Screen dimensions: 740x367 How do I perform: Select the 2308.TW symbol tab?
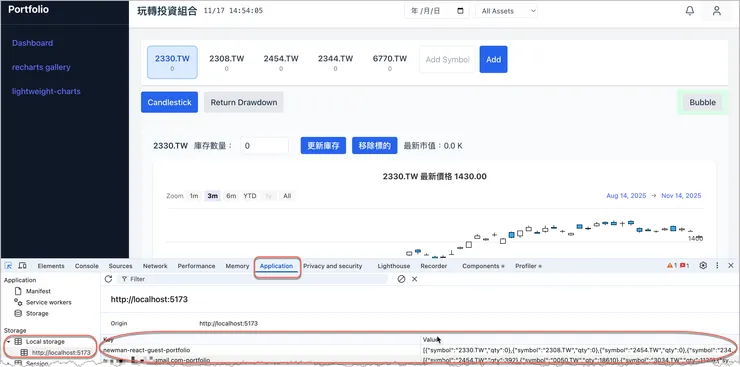[x=227, y=62]
